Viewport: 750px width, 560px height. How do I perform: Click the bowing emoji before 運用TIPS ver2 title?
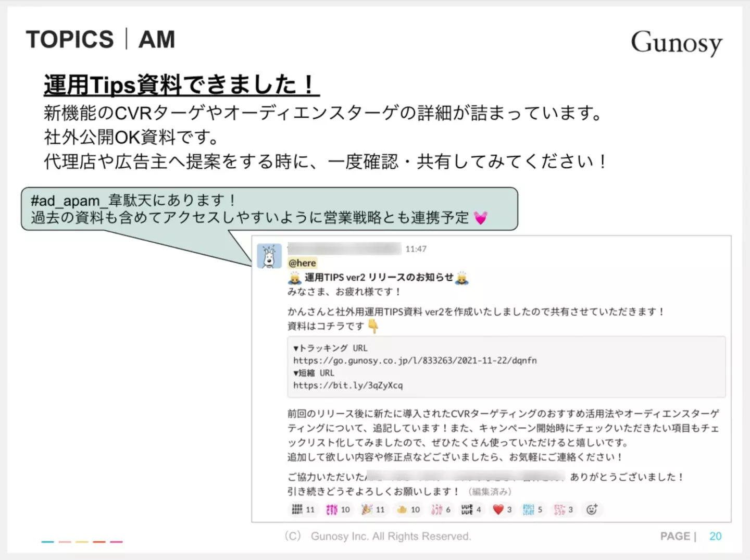295,278
